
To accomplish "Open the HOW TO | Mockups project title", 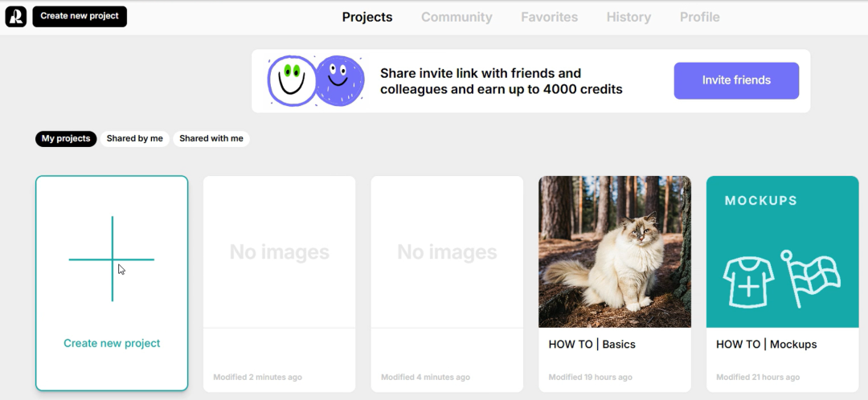I will (x=766, y=344).
